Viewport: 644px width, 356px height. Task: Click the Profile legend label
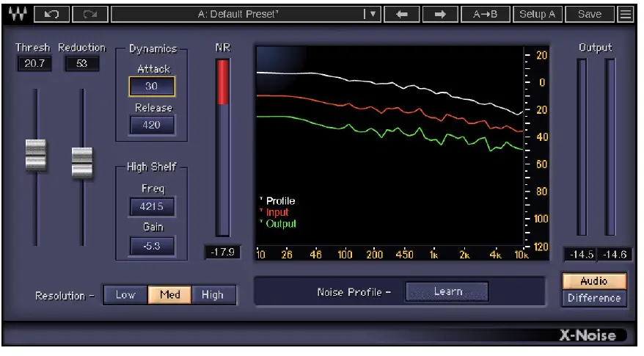(280, 201)
